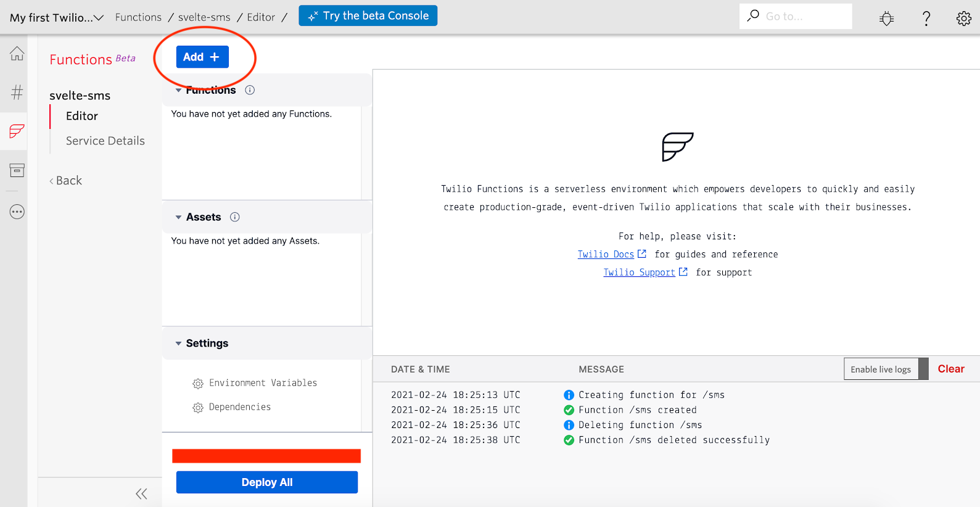
Task: Click the svelte-sms service name
Action: click(80, 96)
